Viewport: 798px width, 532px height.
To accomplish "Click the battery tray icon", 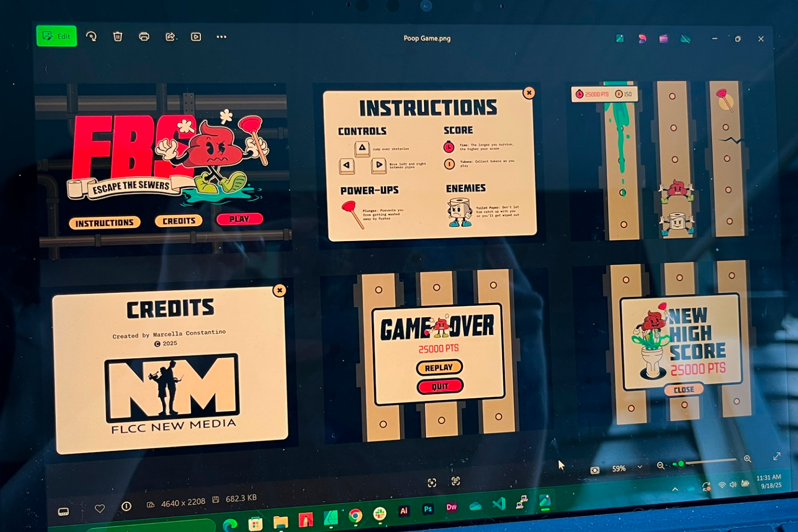I will pyautogui.click(x=745, y=483).
